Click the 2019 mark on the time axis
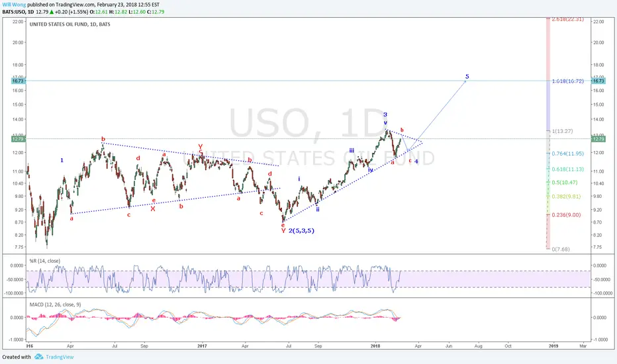617x364 pixels. pos(553,346)
